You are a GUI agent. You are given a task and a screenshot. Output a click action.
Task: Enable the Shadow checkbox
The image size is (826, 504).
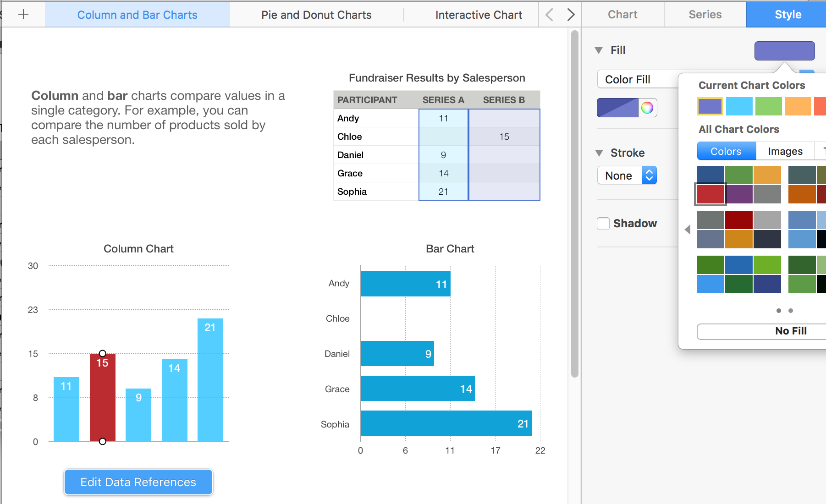pos(603,224)
